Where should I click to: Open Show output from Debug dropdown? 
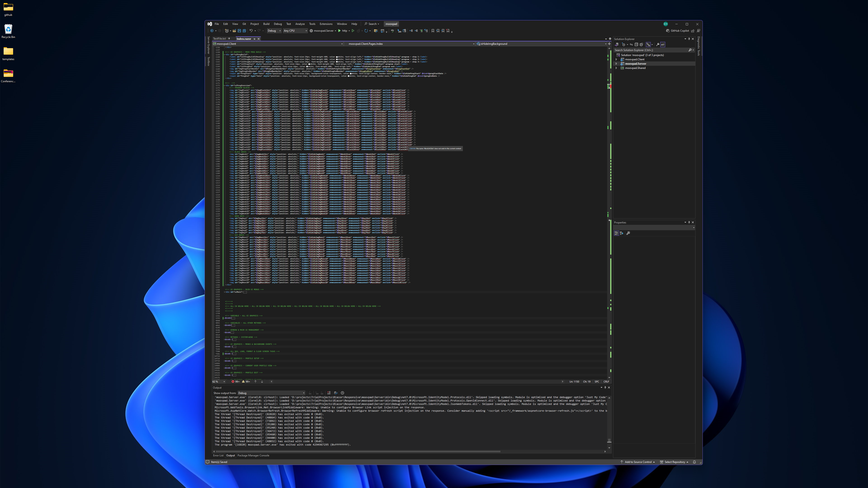coord(271,393)
